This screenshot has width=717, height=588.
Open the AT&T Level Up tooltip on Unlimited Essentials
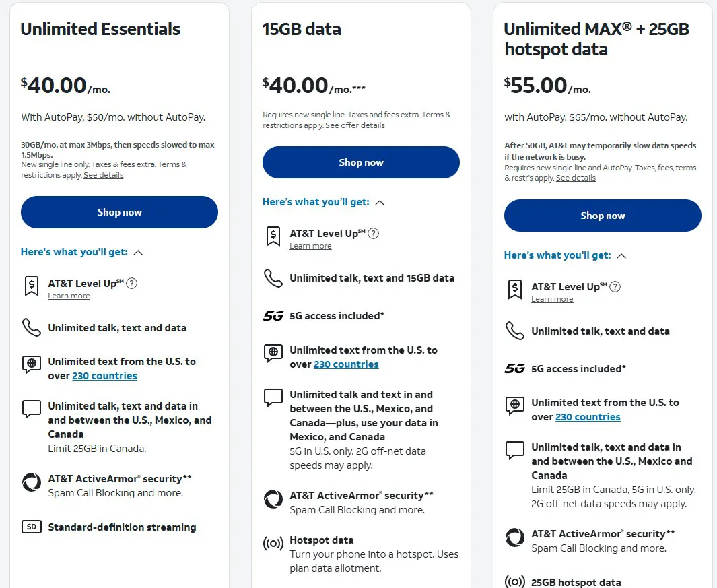pyautogui.click(x=132, y=282)
